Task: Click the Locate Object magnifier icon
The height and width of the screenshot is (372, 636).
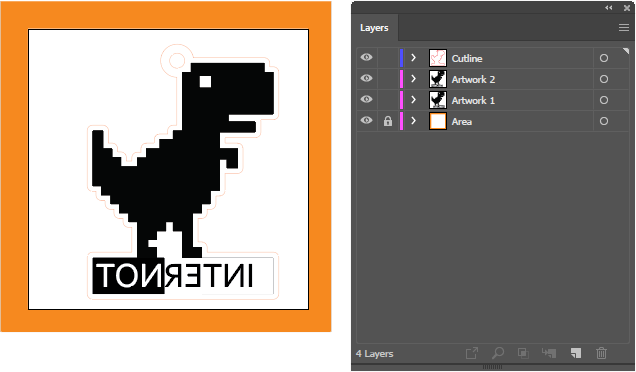Action: [x=498, y=353]
